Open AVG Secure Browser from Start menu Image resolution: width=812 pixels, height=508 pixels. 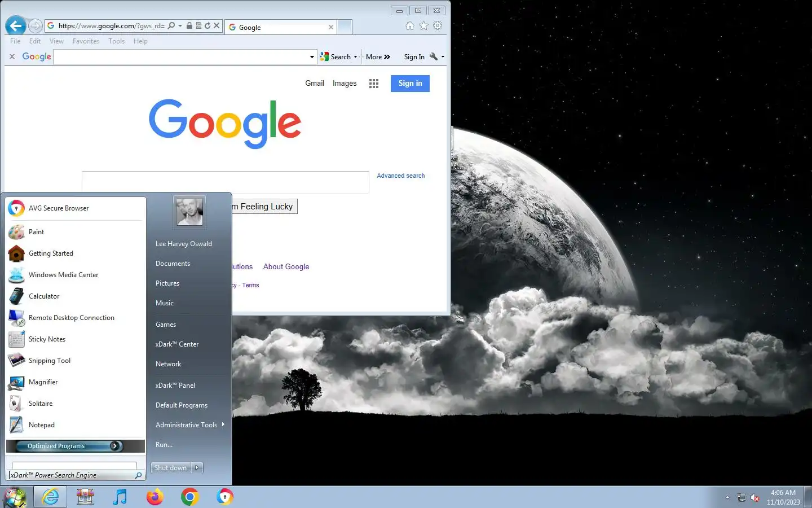tap(76, 208)
